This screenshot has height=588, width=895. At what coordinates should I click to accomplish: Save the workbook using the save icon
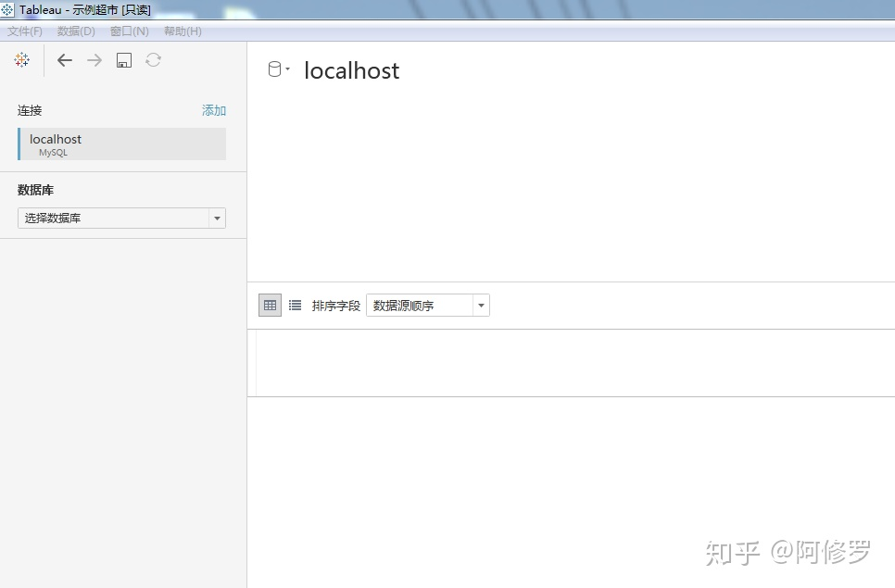123,59
